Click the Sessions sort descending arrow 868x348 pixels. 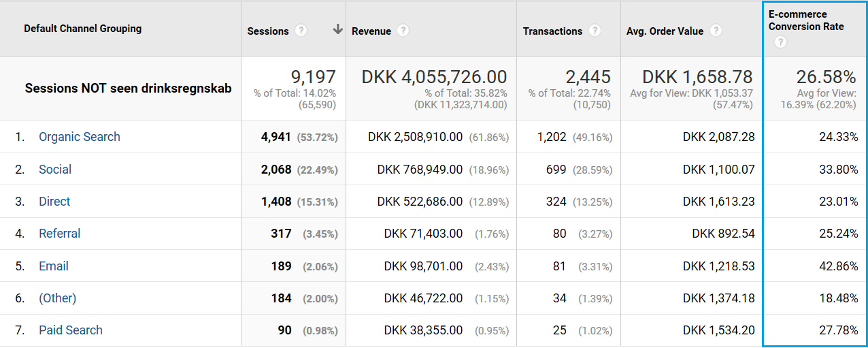337,30
